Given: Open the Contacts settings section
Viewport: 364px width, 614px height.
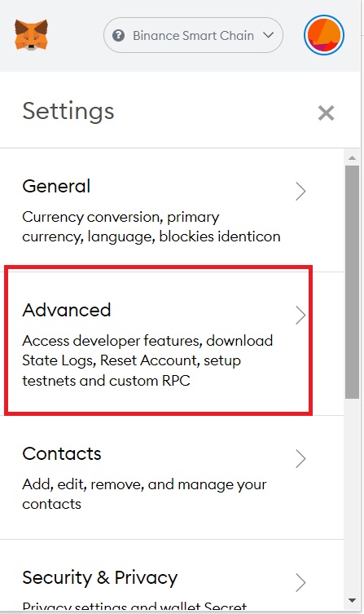Looking at the screenshot, I should point(172,477).
